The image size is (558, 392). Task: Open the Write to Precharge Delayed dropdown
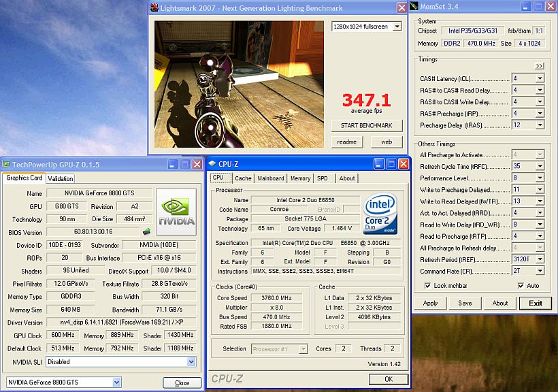pos(540,189)
